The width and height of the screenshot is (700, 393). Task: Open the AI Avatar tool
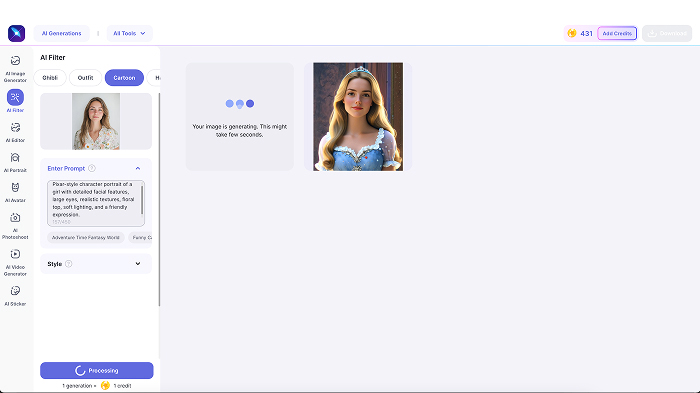coord(15,192)
